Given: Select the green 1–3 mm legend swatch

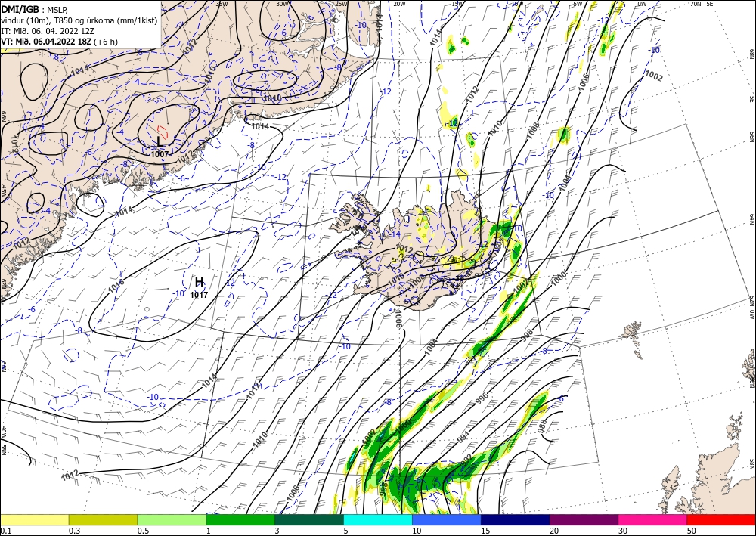Looking at the screenshot, I should pos(240,519).
